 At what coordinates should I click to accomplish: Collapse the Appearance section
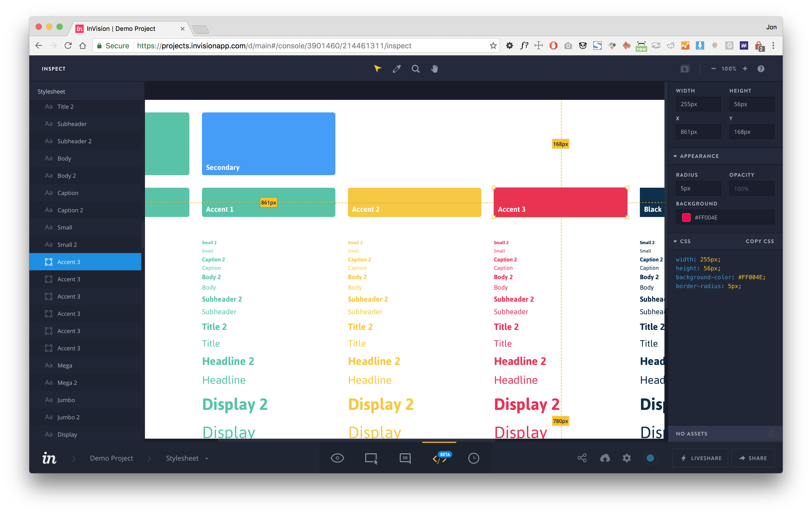click(x=675, y=156)
